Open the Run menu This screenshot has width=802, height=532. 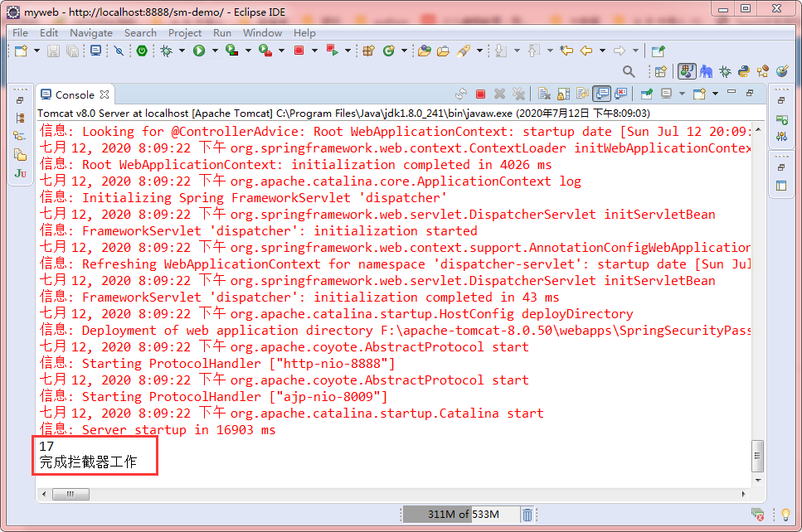click(x=222, y=32)
